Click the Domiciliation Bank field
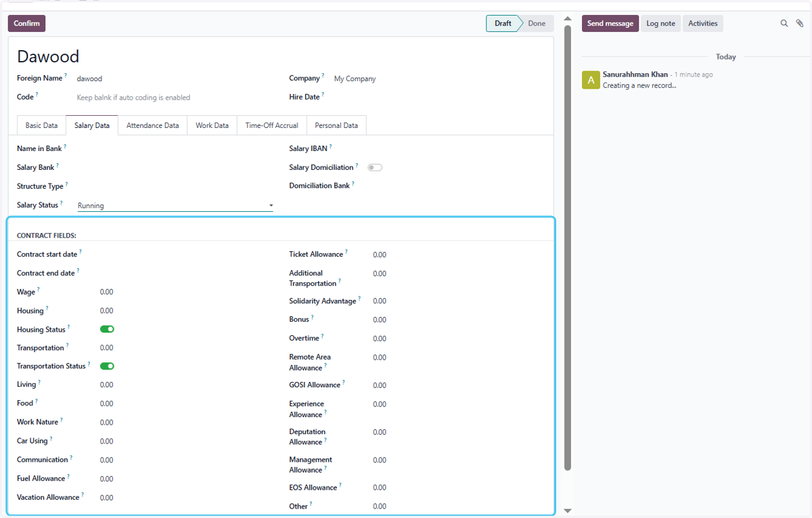 455,186
